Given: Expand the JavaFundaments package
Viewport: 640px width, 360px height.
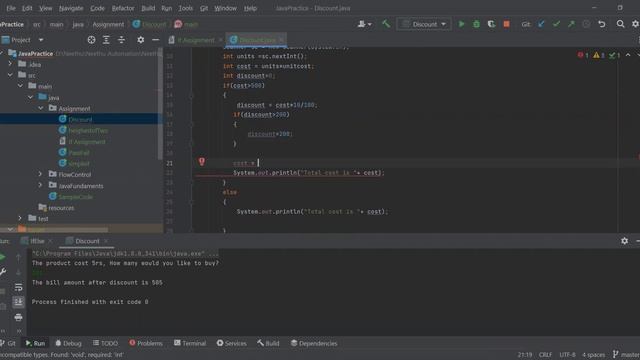Looking at the screenshot, I should coord(40,185).
